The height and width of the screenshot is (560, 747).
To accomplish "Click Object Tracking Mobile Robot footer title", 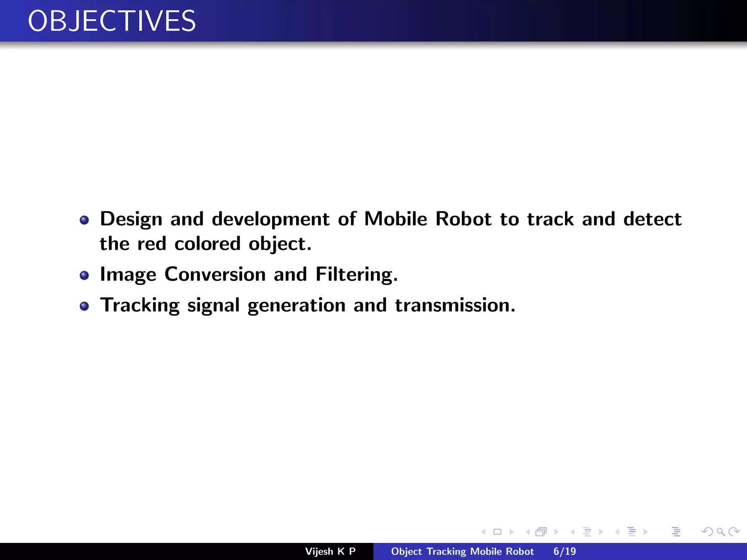I will 462,551.
